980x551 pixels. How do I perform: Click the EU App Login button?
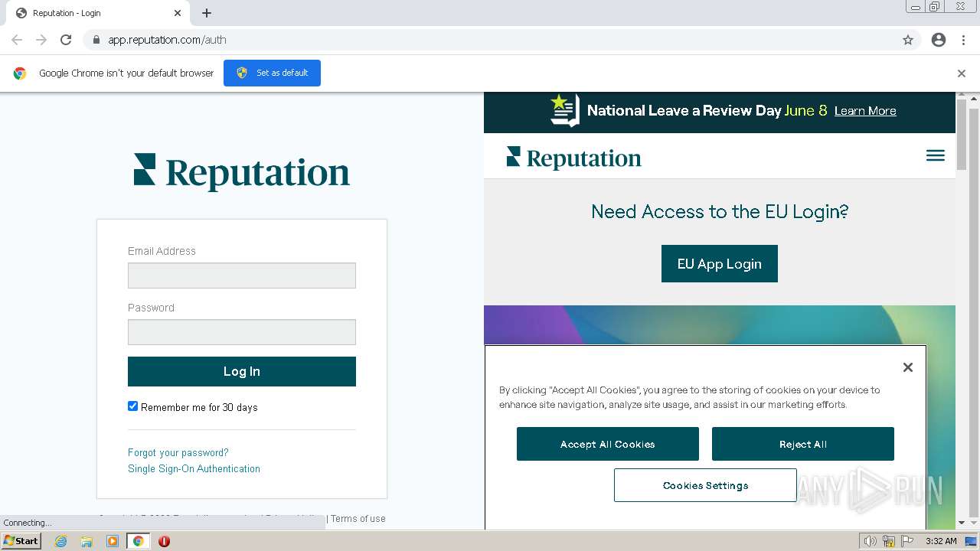click(720, 264)
